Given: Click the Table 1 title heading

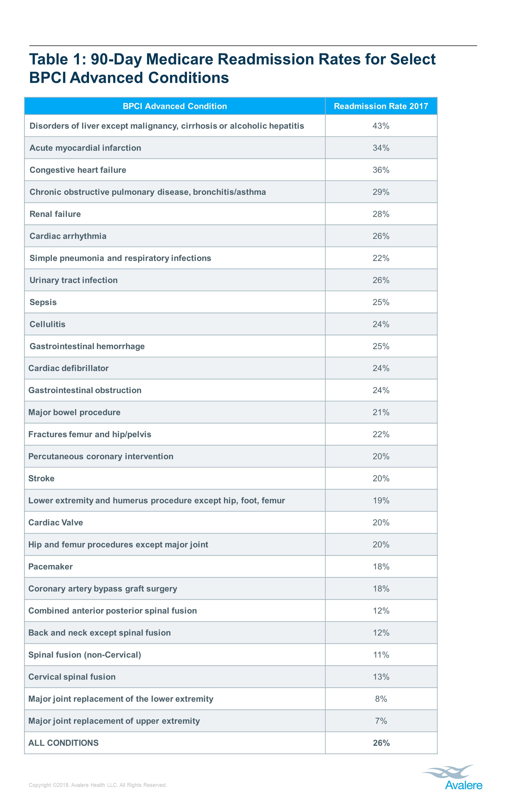Looking at the screenshot, I should tap(232, 68).
